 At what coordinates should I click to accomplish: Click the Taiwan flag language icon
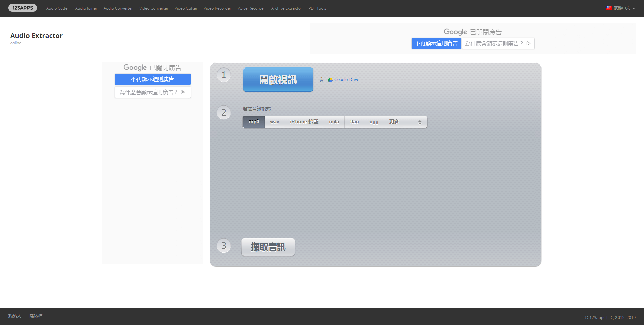[609, 8]
